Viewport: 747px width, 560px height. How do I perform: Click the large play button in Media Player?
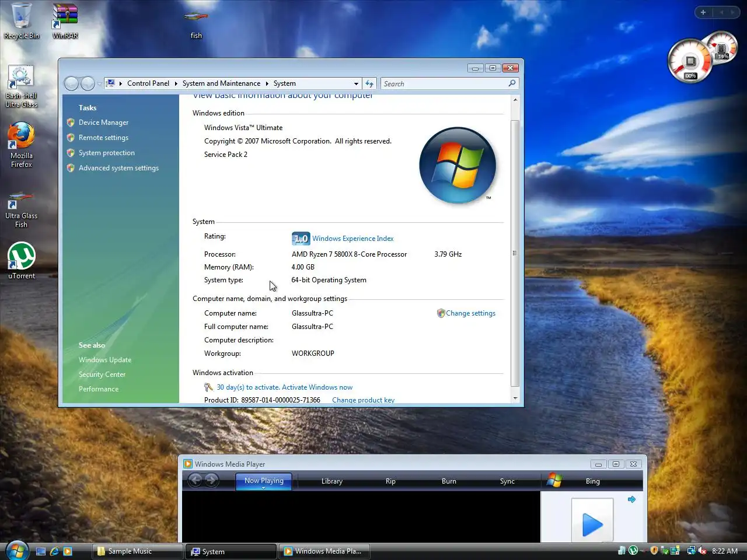point(592,524)
